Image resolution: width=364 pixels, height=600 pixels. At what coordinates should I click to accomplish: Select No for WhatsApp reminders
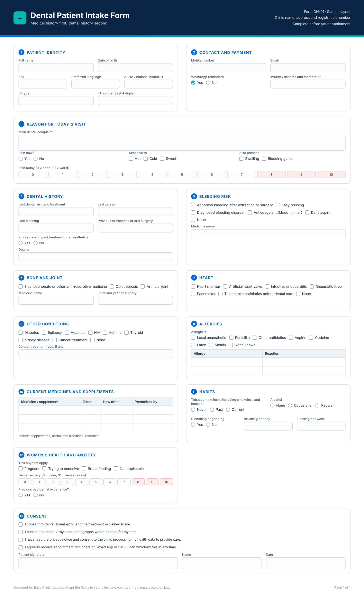(208, 83)
